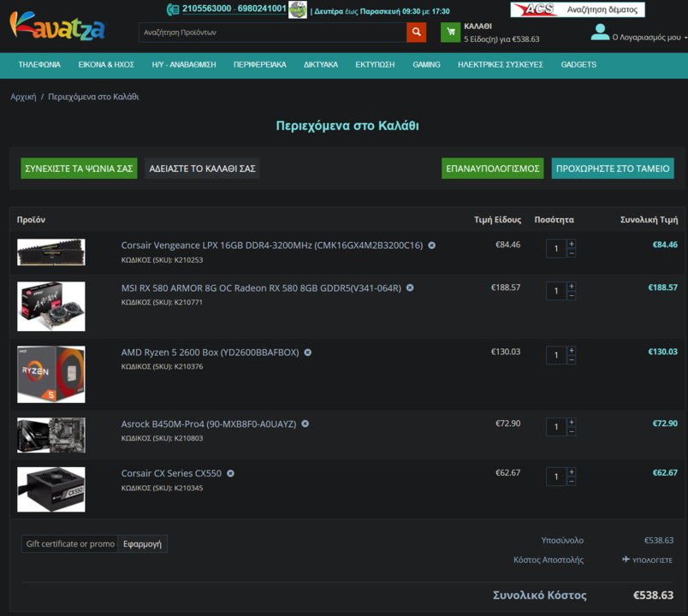Screen dimensions: 688x616
Task: Increase quantity of Corsair CX550
Action: click(x=572, y=471)
